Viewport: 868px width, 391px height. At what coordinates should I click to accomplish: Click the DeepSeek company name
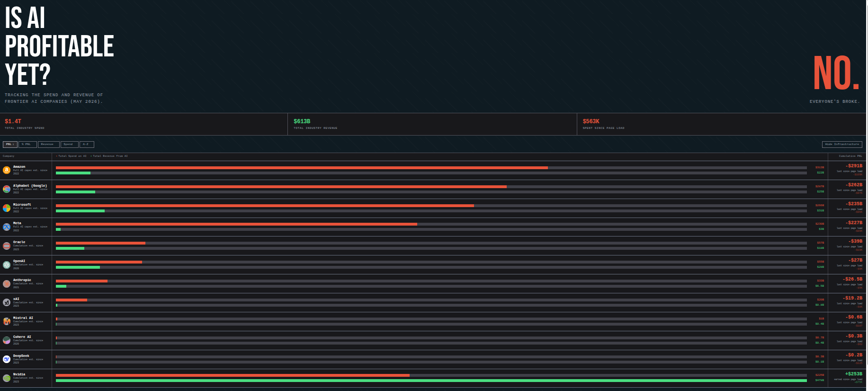(21, 356)
